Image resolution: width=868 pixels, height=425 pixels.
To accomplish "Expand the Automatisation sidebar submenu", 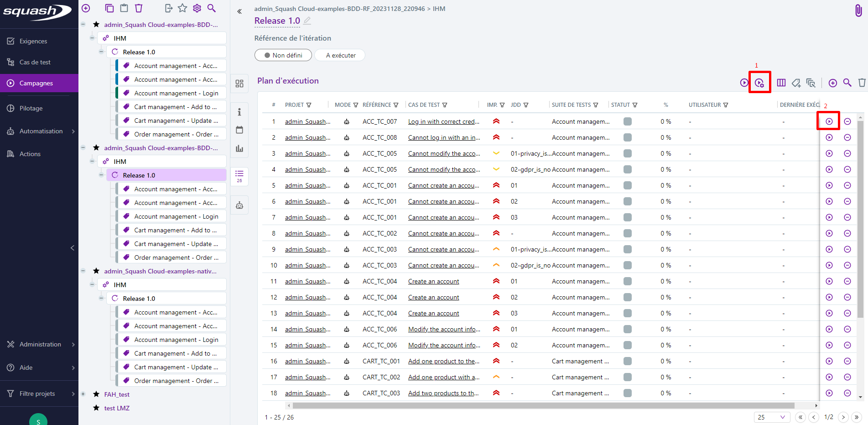I will [x=73, y=131].
